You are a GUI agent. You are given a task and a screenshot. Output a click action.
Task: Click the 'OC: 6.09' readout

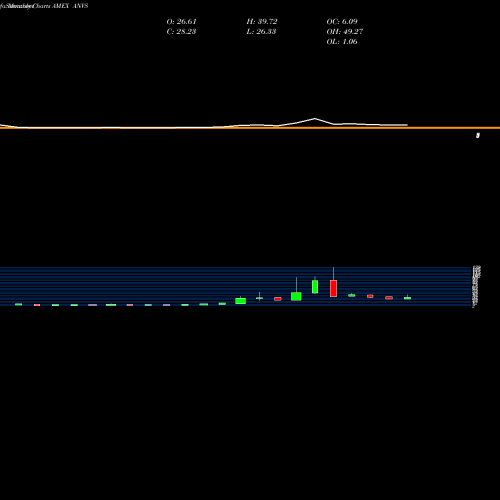click(x=342, y=22)
